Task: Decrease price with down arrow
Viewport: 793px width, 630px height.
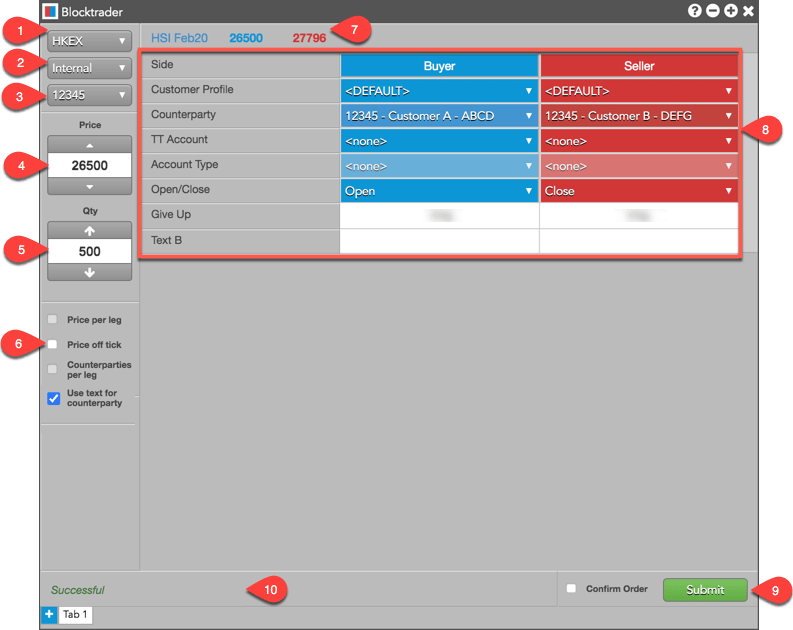Action: pyautogui.click(x=90, y=186)
